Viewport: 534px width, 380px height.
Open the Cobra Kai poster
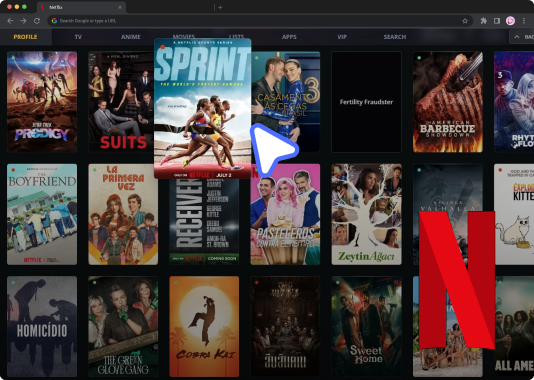coord(204,327)
